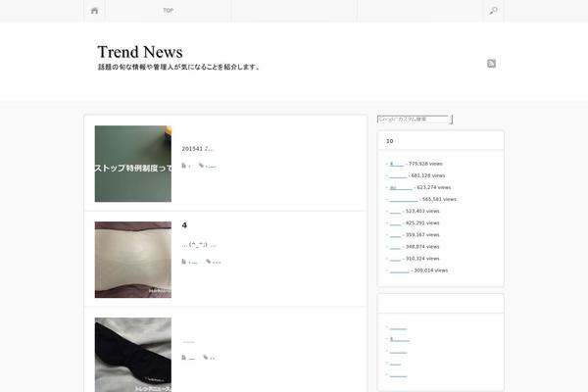
Task: Click the 10 heading in sidebar widget
Action: (390, 141)
